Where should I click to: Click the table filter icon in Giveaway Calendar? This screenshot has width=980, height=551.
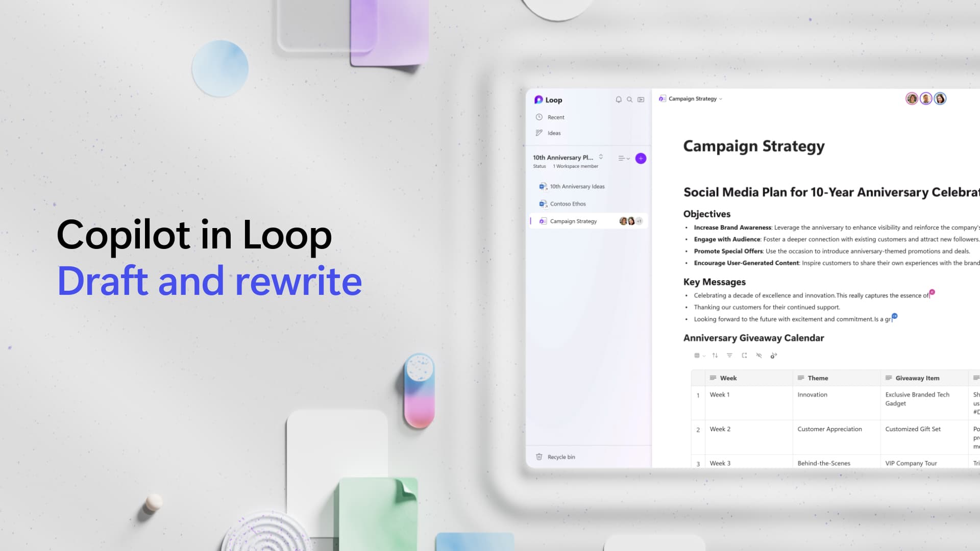coord(729,355)
